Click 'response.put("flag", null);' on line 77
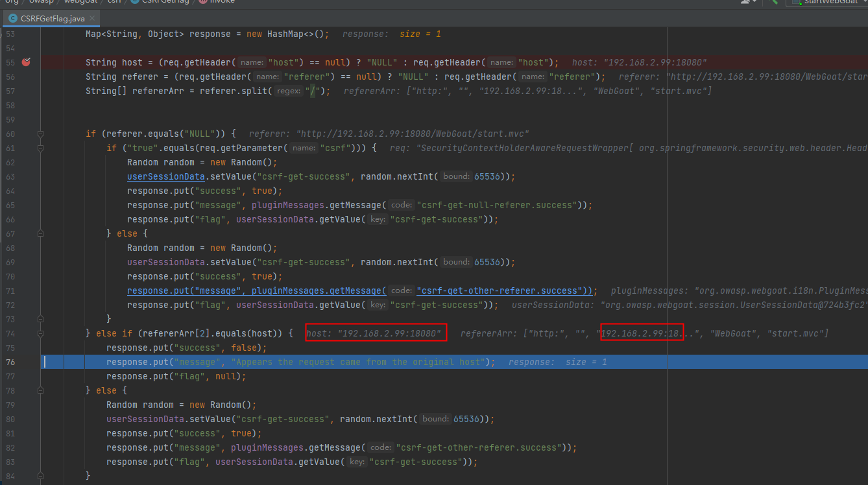The width and height of the screenshot is (868, 485). (x=176, y=376)
